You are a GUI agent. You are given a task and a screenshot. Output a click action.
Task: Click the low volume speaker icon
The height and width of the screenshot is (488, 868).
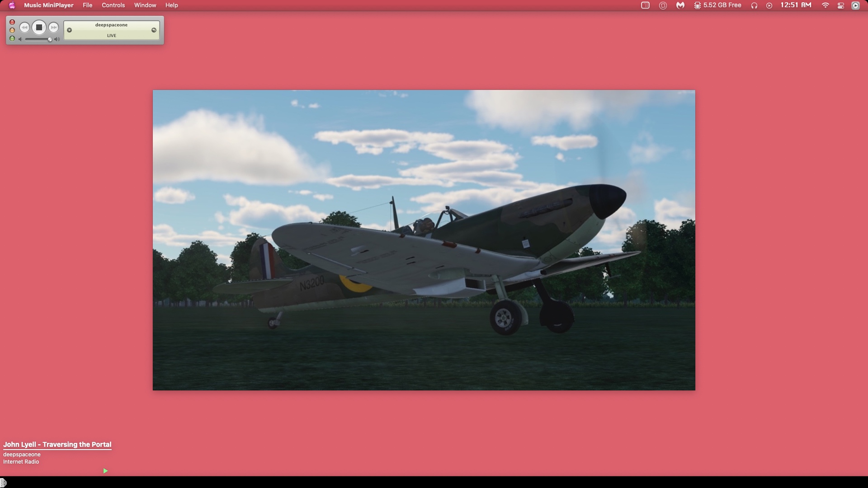coord(20,39)
